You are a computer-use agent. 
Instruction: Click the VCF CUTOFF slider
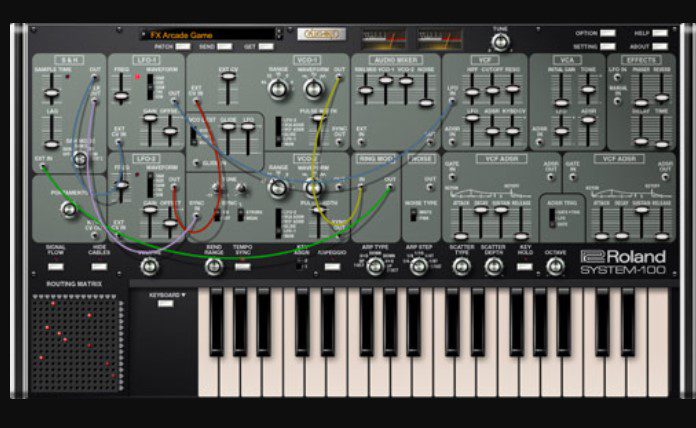point(492,90)
